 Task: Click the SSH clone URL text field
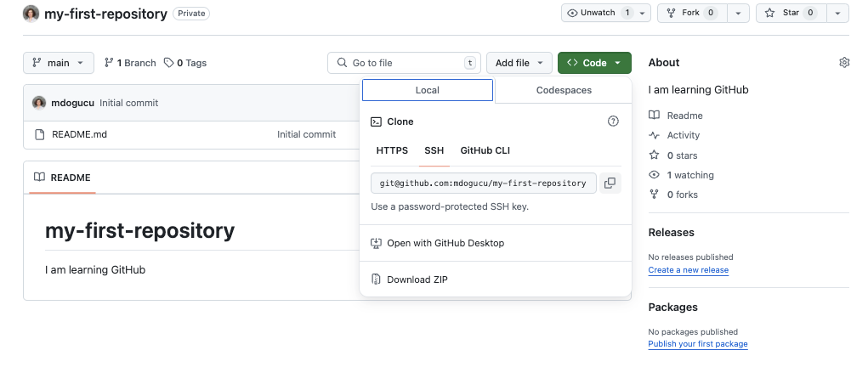tap(483, 183)
